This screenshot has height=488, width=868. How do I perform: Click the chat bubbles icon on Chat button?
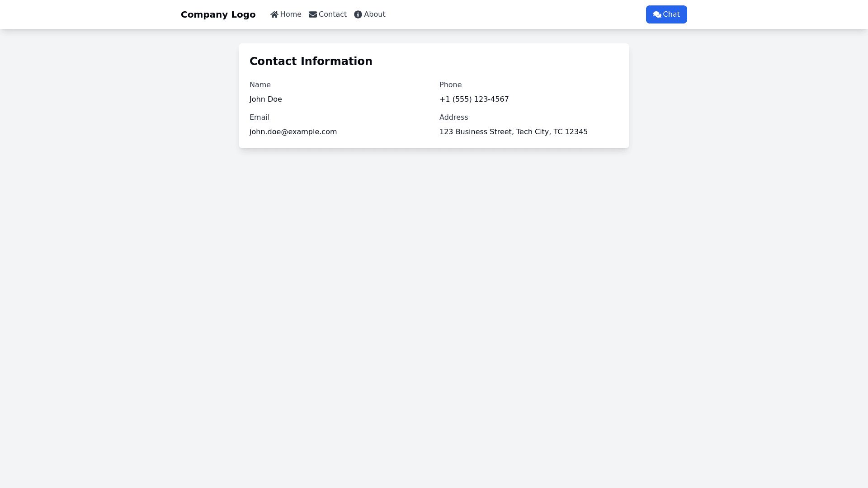point(657,14)
